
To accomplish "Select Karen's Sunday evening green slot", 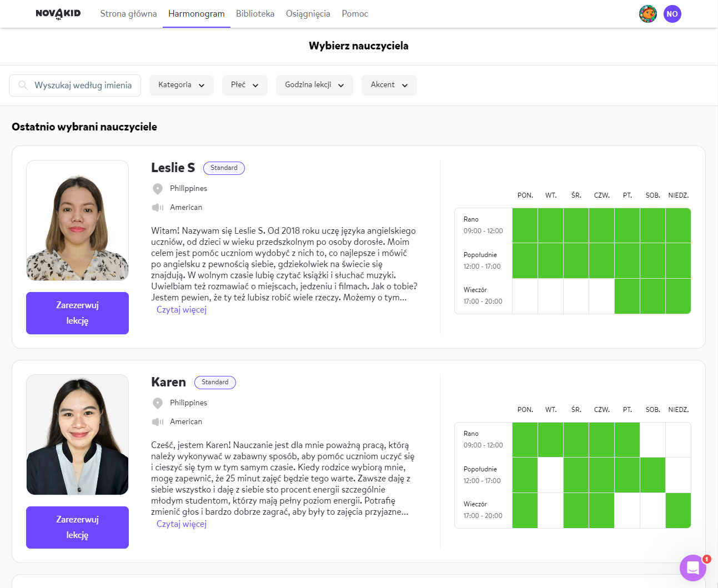I will point(678,510).
